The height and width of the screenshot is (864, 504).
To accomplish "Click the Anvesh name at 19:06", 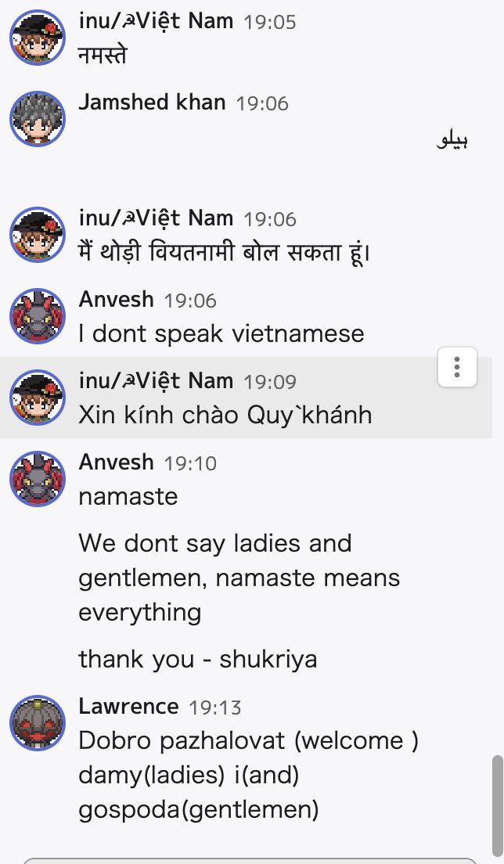I will pos(117,300).
